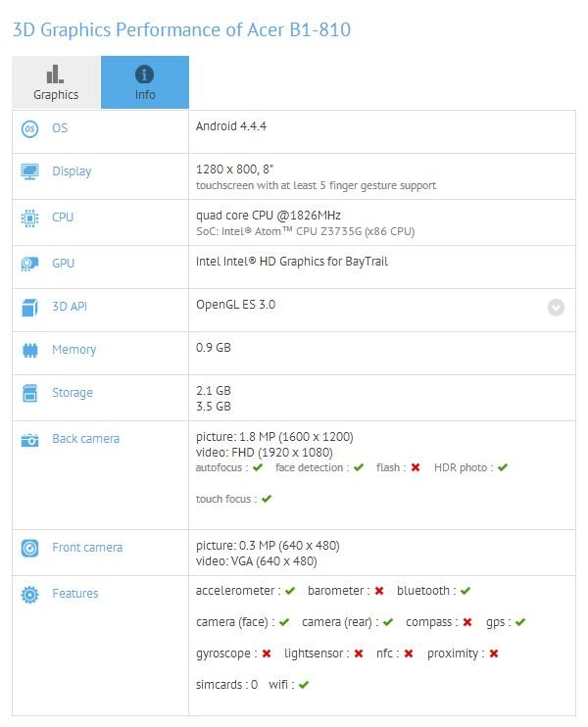
Task: Click the OS circle icon
Action: click(x=30, y=128)
